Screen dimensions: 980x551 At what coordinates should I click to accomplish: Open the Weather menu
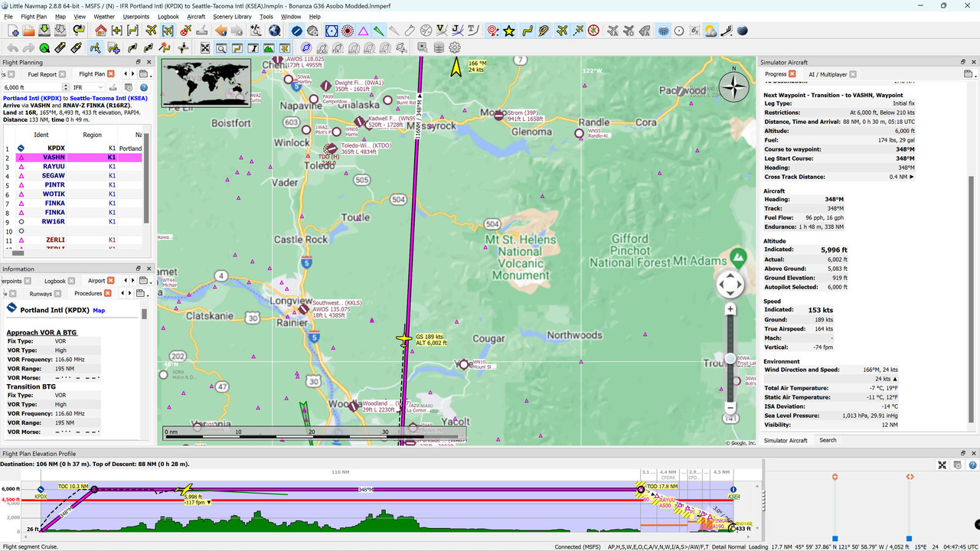[104, 16]
